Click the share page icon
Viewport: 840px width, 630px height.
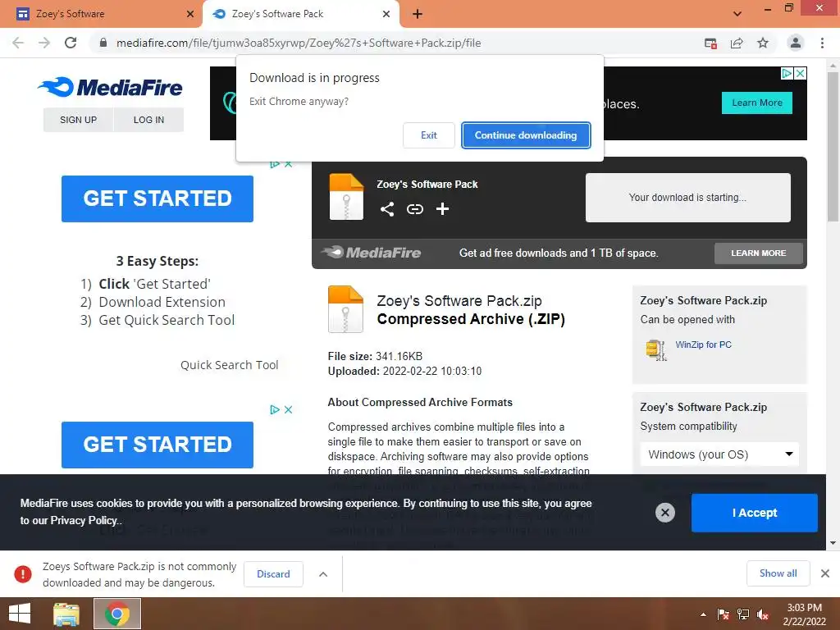[x=737, y=43]
